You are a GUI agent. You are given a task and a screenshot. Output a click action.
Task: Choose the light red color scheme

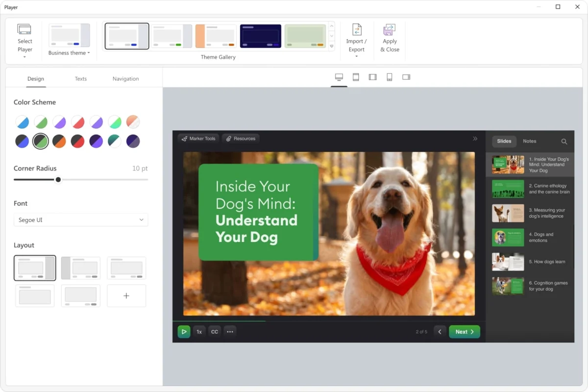(x=78, y=122)
